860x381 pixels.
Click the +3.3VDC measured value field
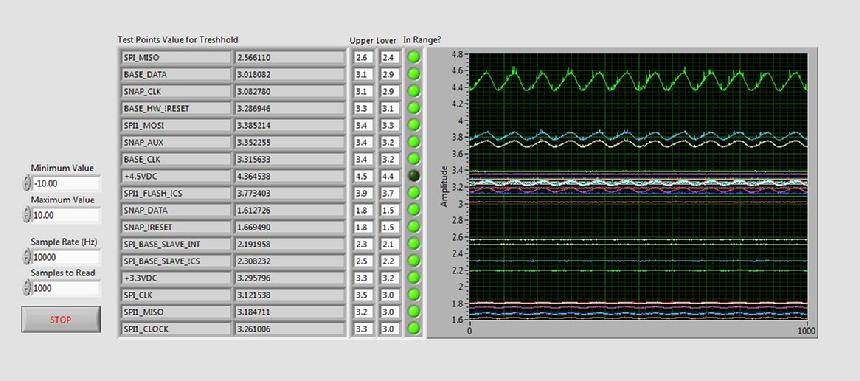tap(290, 278)
